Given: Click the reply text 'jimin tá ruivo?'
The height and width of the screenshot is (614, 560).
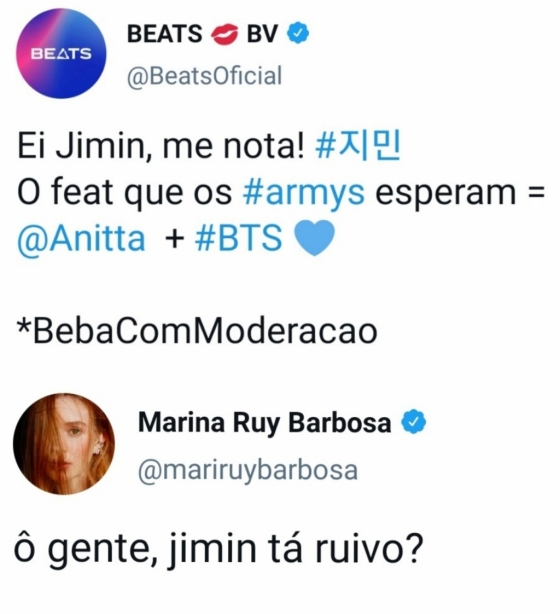Looking at the screenshot, I should (x=297, y=548).
